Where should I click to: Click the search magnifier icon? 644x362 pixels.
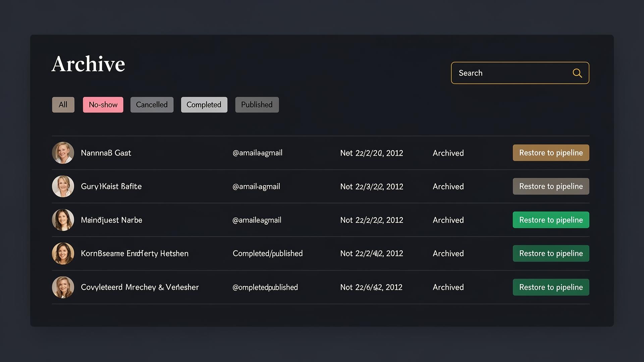tap(577, 73)
